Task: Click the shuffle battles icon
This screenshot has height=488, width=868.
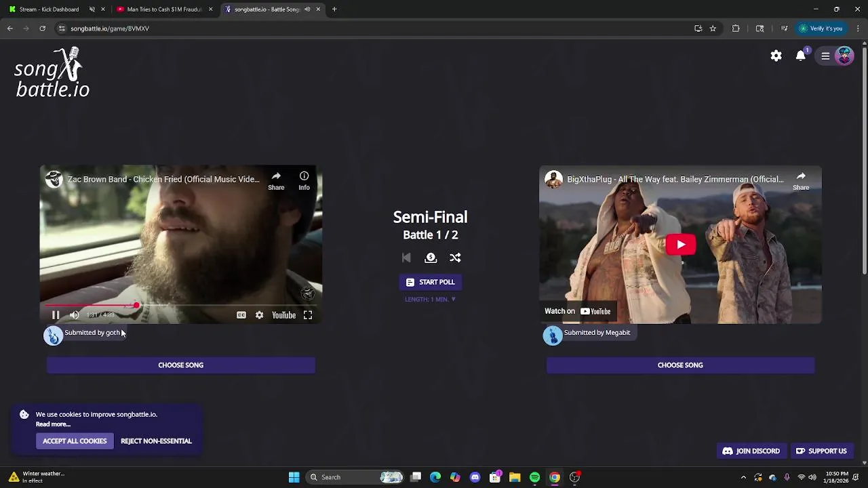Action: [455, 258]
